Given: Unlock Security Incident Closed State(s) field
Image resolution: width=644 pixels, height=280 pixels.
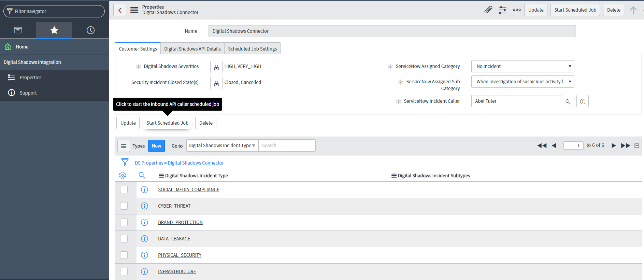Looking at the screenshot, I should [x=216, y=83].
